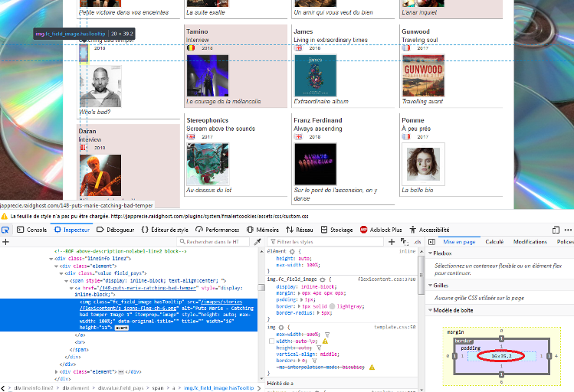This screenshot has height=392, width=574.
Task: Click the HTML search field
Action: (x=213, y=242)
